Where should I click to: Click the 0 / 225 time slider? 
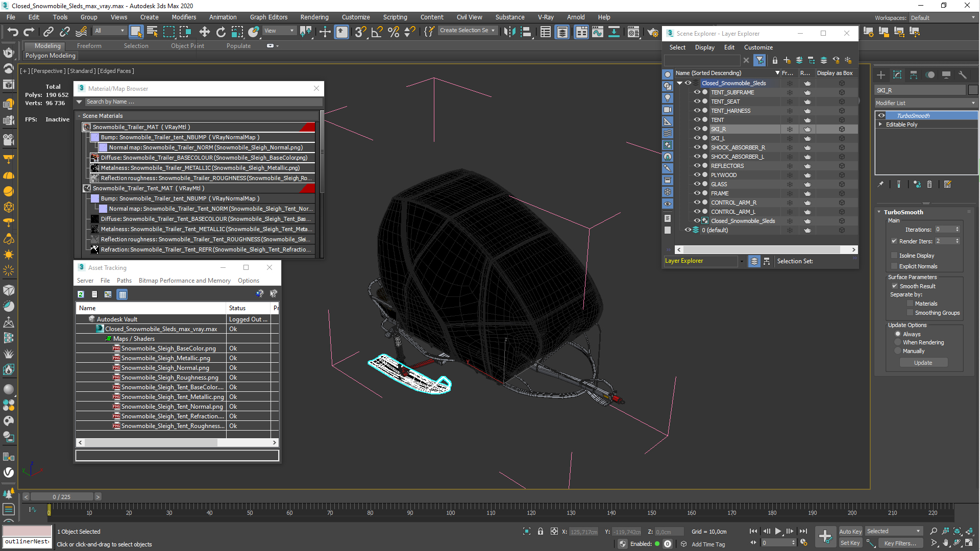[x=62, y=497]
